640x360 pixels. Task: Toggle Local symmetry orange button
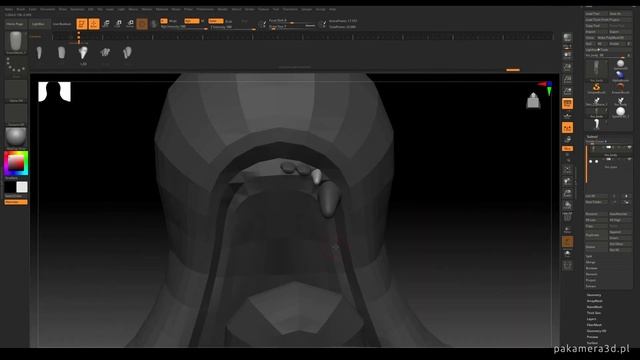click(x=567, y=128)
